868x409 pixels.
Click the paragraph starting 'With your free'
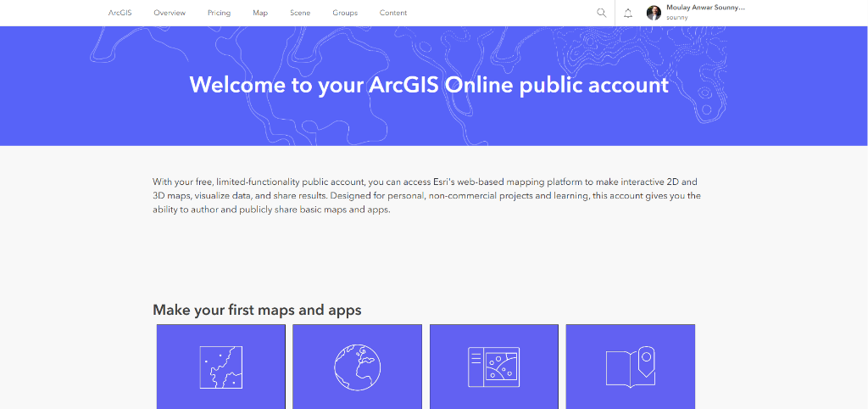tap(427, 196)
